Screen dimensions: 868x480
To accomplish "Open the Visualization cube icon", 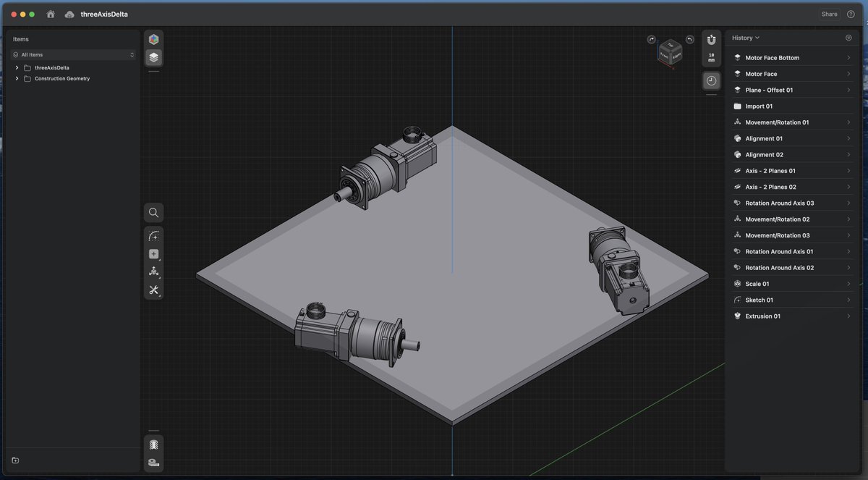I will coord(153,40).
